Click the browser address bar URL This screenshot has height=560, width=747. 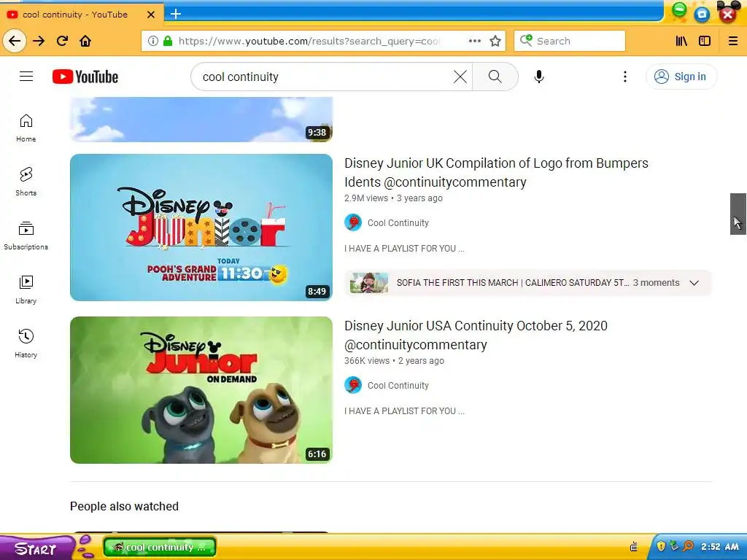click(x=309, y=41)
